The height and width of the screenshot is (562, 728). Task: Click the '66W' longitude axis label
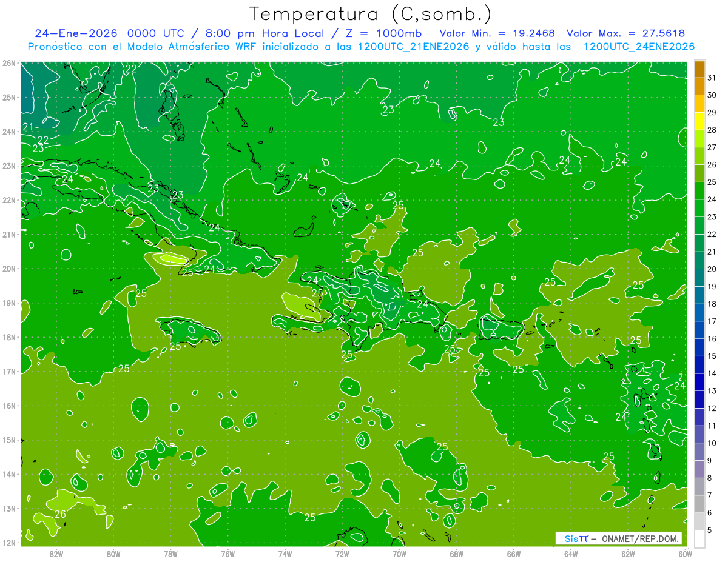[x=514, y=554]
